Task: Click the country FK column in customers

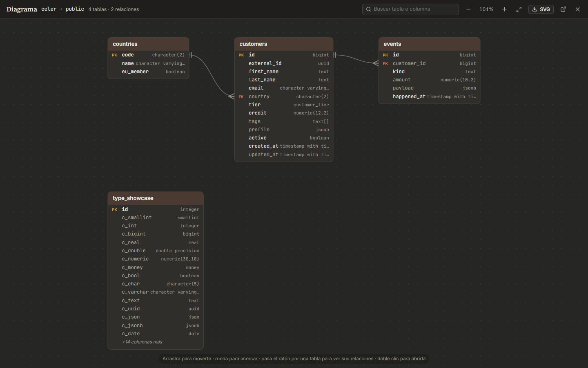Action: click(x=284, y=96)
